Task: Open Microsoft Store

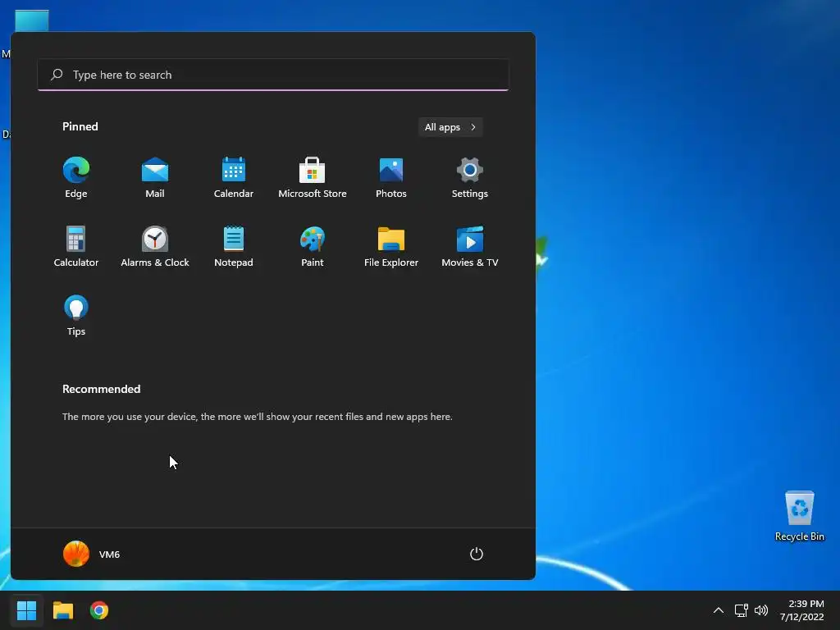Action: click(313, 178)
